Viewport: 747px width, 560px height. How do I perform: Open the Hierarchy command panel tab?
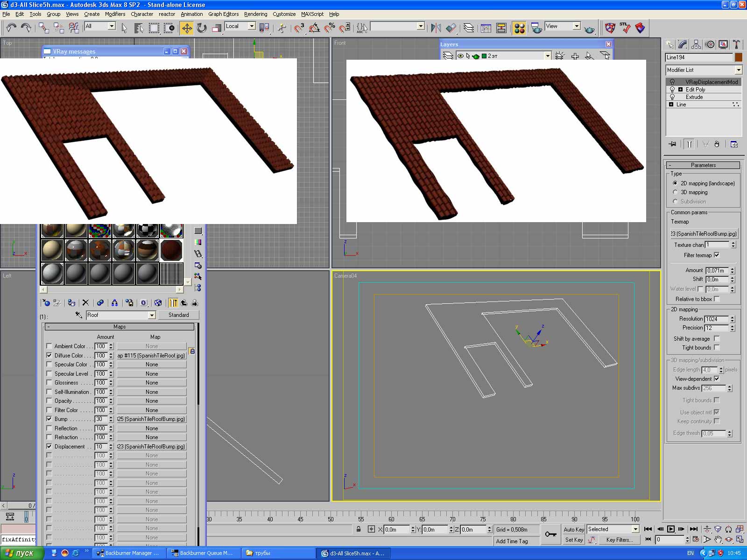tap(696, 45)
